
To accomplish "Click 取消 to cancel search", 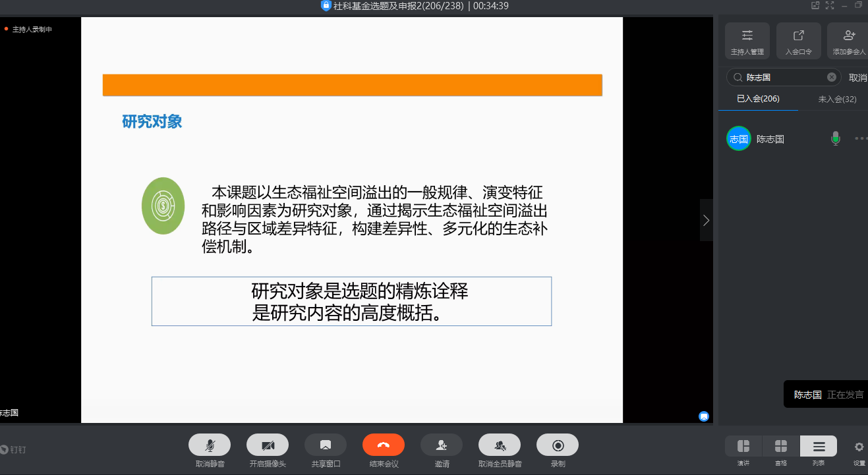I will pyautogui.click(x=858, y=78).
